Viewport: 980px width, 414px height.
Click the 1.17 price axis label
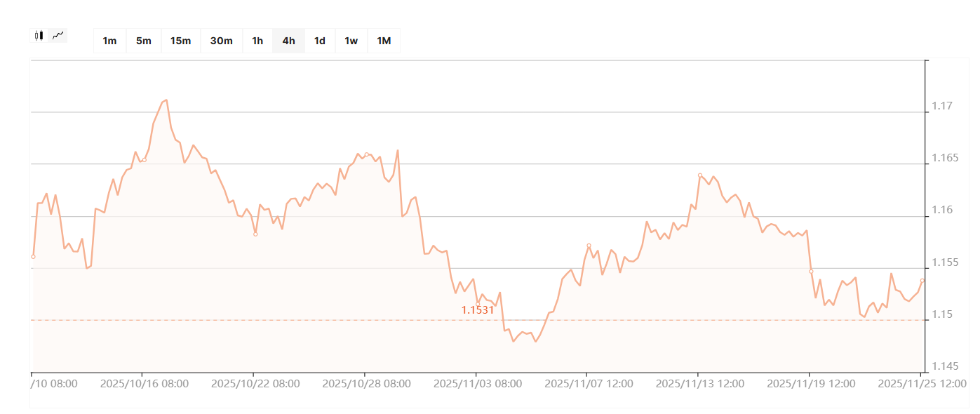[941, 107]
